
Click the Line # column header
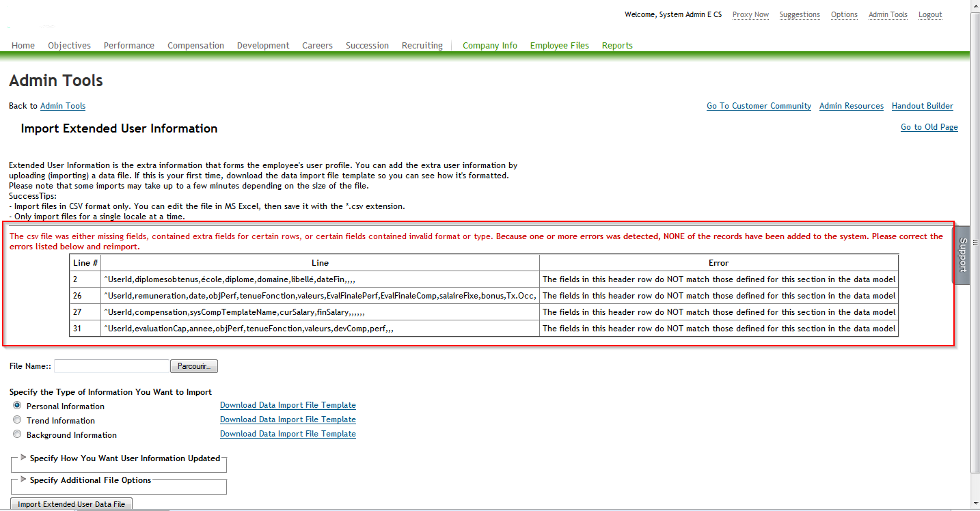85,263
